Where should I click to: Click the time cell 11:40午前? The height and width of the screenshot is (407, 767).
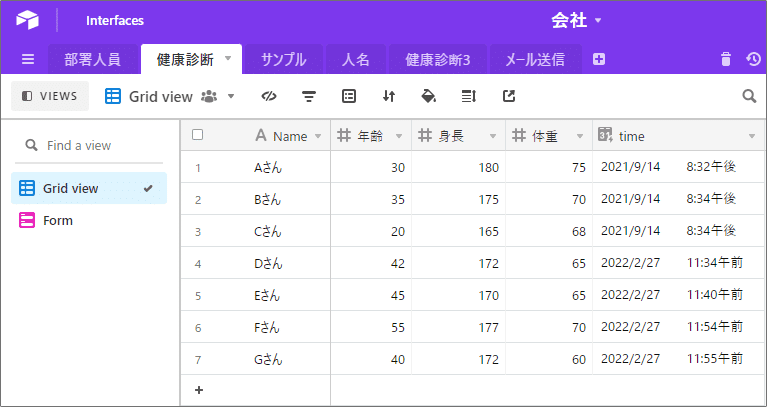715,295
